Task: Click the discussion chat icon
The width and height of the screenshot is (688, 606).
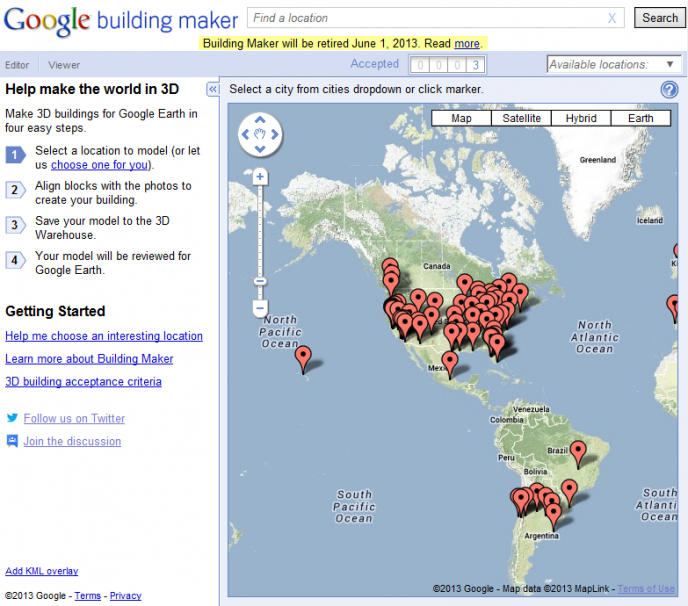Action: (12, 441)
